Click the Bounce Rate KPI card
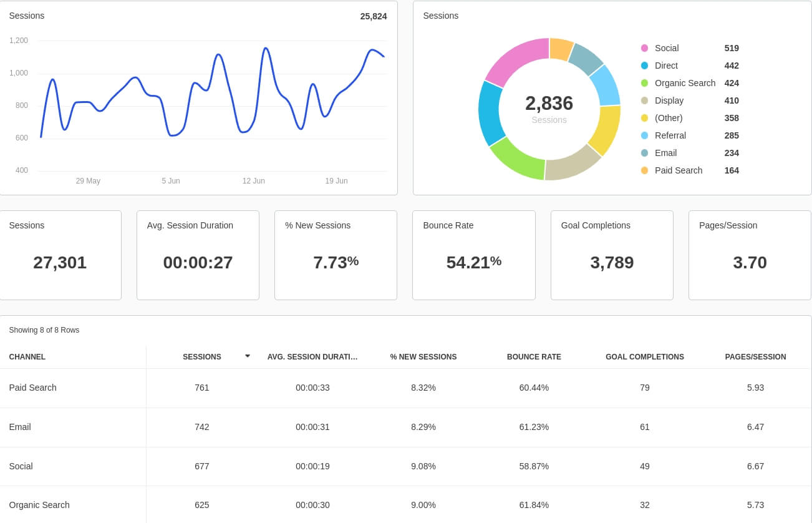The image size is (812, 523). [473, 255]
